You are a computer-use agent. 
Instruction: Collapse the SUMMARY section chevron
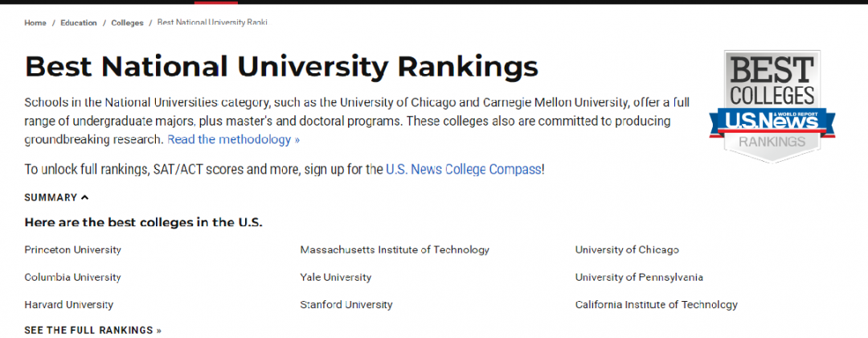pyautogui.click(x=84, y=198)
